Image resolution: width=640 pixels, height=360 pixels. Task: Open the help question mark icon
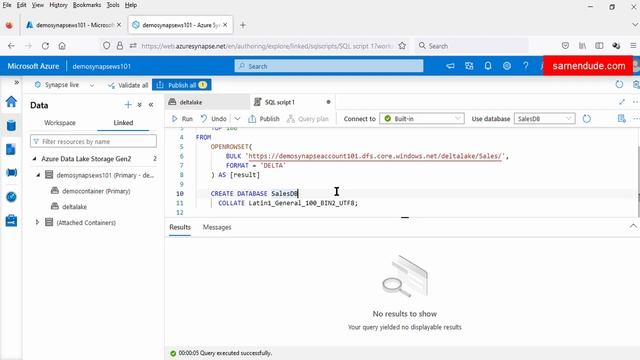(x=526, y=66)
